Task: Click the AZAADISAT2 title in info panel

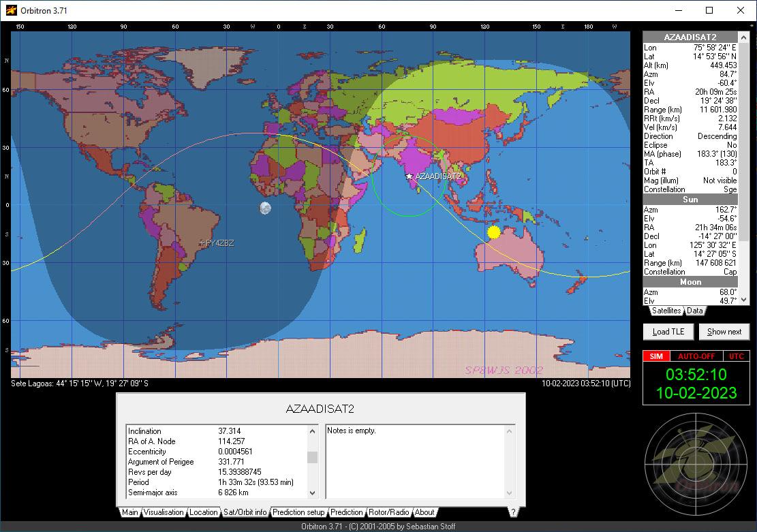Action: pyautogui.click(x=320, y=409)
